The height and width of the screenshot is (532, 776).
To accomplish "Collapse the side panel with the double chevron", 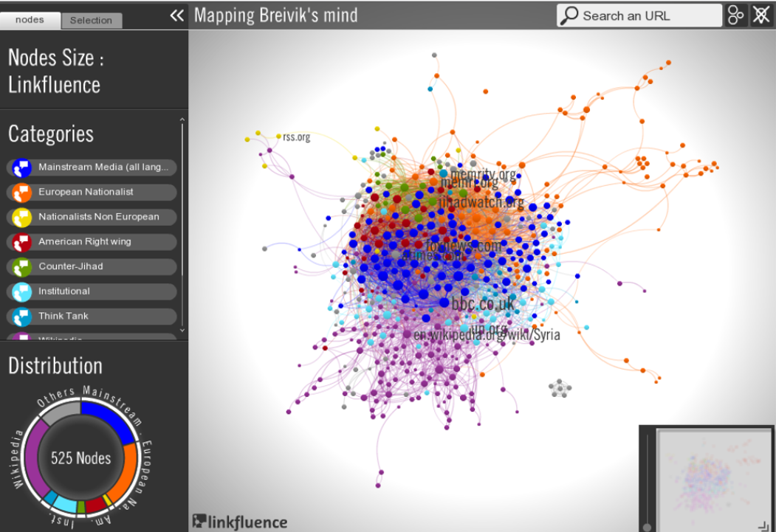I will [176, 15].
